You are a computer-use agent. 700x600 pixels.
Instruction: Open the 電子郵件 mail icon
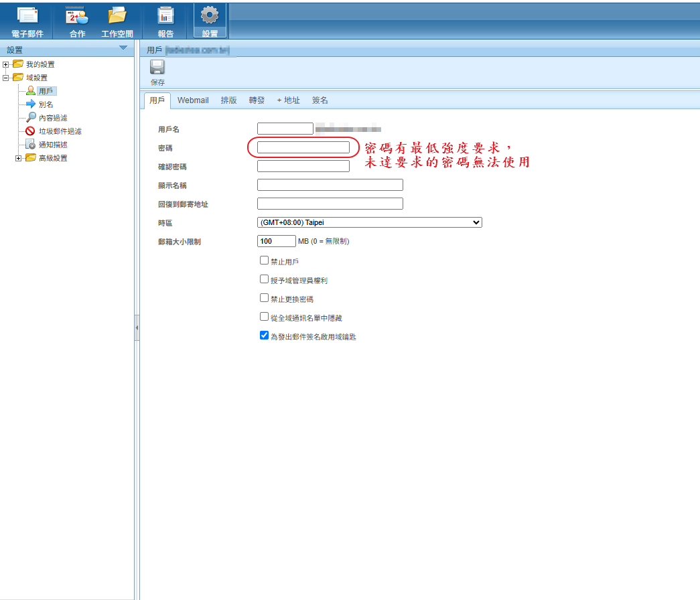(27, 16)
